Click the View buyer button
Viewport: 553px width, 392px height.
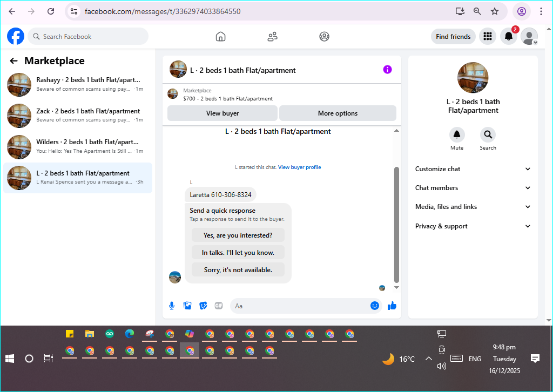pos(222,113)
